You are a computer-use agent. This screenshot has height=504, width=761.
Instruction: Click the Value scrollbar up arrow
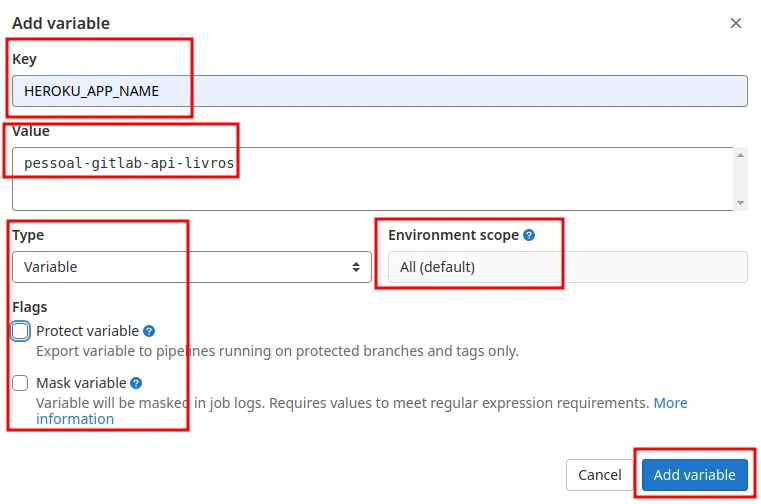(740, 155)
